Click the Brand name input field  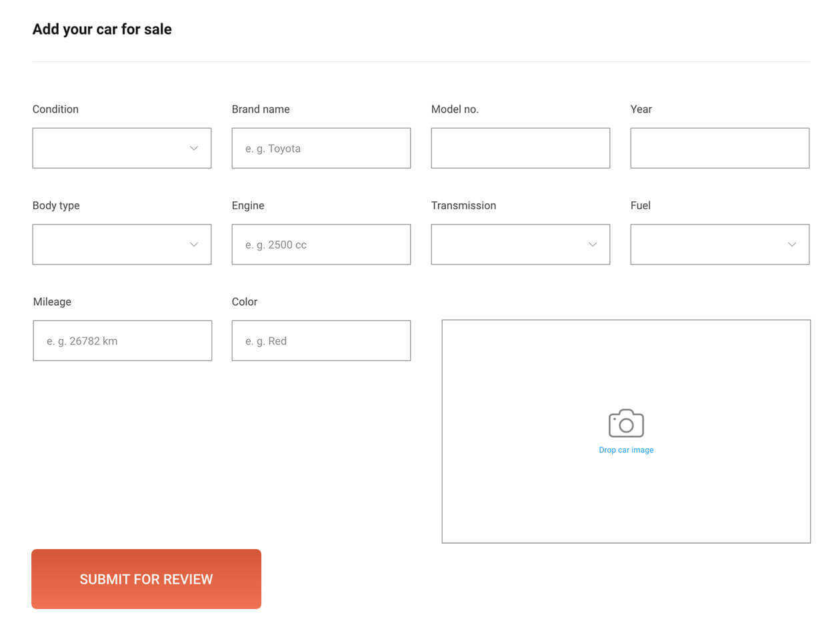tap(321, 148)
